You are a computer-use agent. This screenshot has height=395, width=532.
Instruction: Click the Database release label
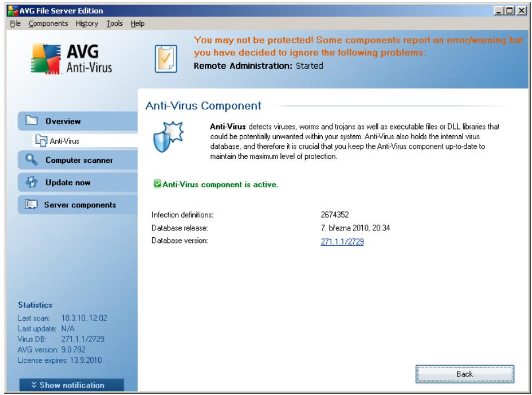tap(179, 228)
